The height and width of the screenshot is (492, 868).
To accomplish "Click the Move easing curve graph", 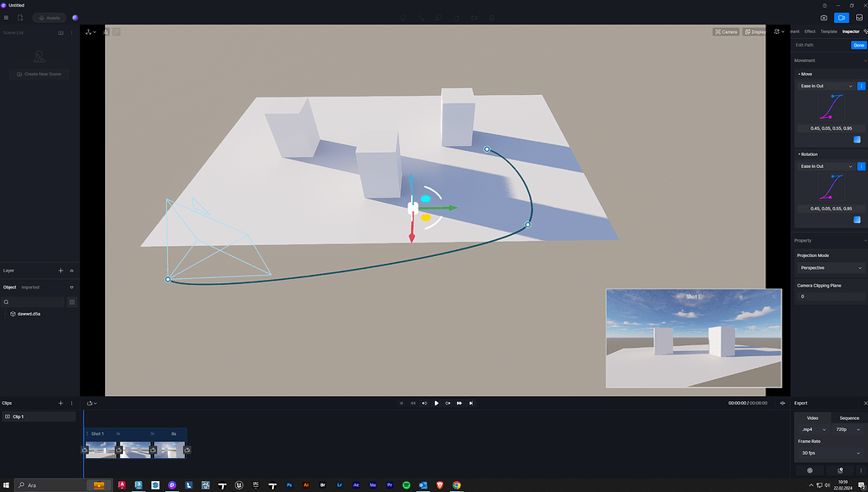I will (x=832, y=107).
